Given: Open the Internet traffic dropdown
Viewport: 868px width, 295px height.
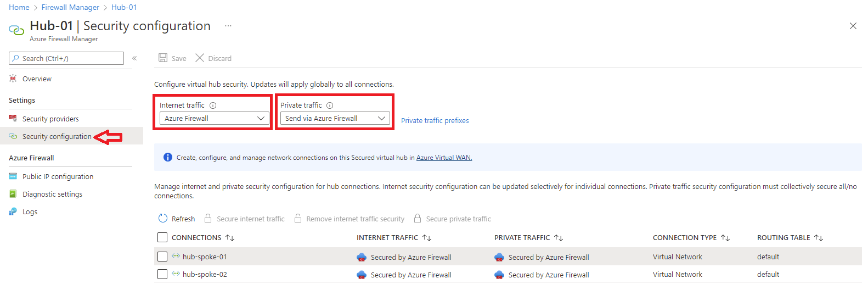Looking at the screenshot, I should [214, 118].
